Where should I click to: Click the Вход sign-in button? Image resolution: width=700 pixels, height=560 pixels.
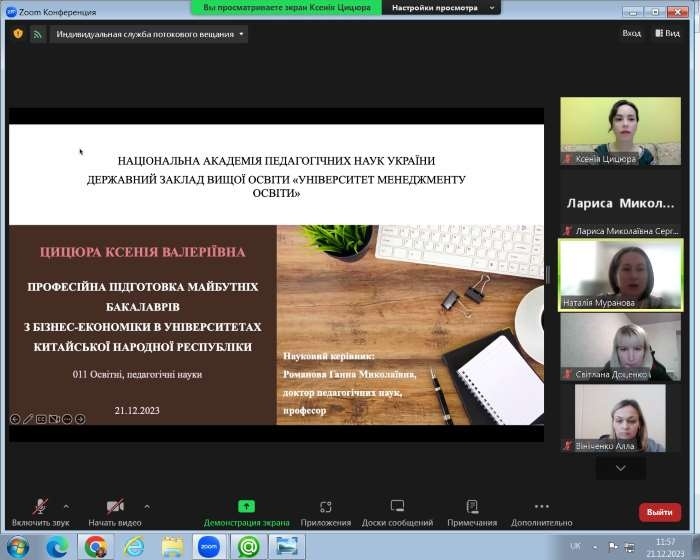pos(631,33)
